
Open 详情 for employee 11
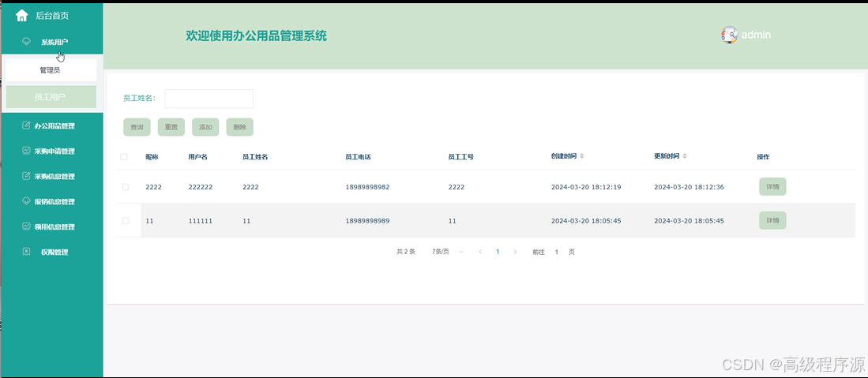(x=772, y=220)
